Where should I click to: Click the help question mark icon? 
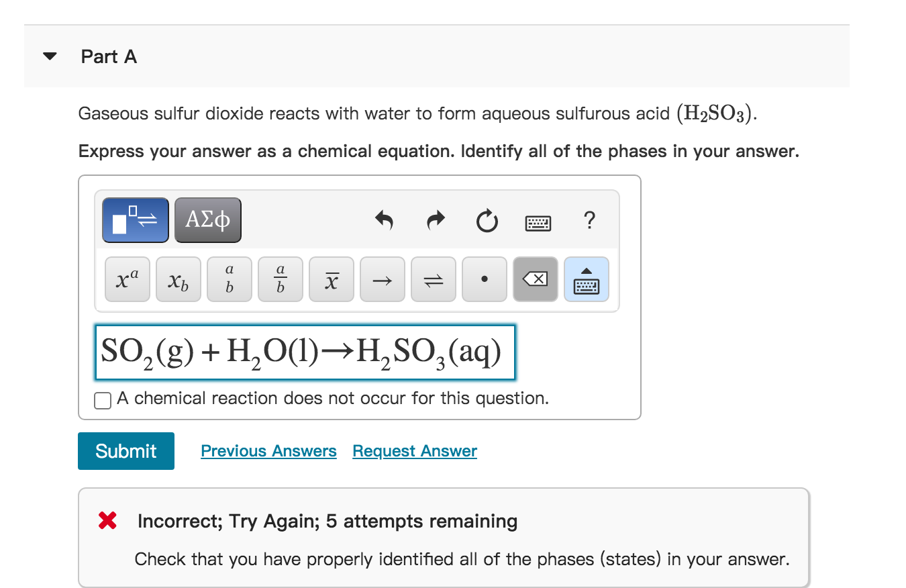(x=589, y=220)
